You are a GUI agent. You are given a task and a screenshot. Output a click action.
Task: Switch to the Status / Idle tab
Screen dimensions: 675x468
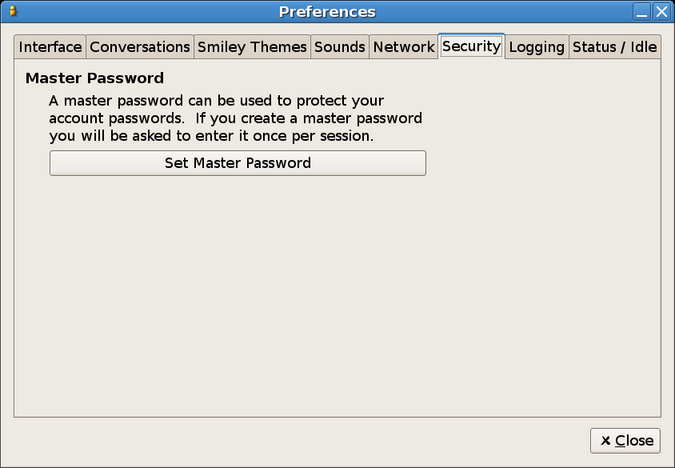pos(615,47)
